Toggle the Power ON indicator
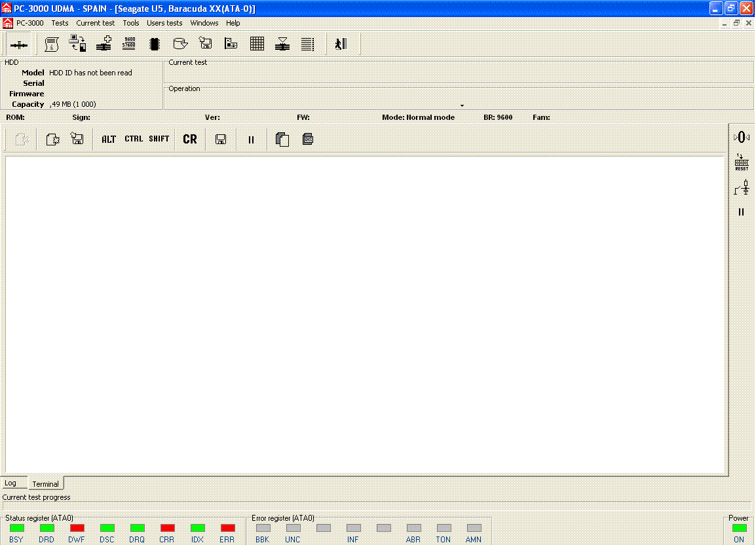The image size is (756, 545). coord(739,528)
